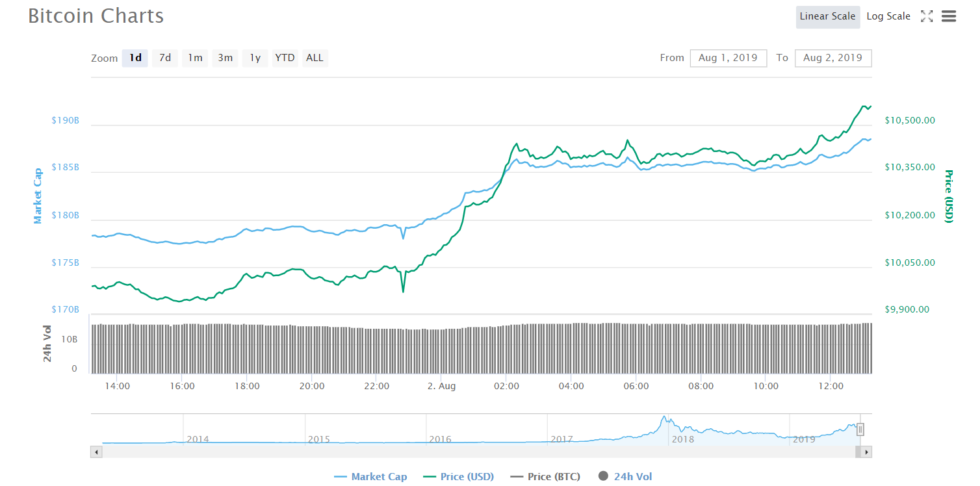The height and width of the screenshot is (486, 980).
Task: Click 2014 in the navigator timeline
Action: [198, 439]
